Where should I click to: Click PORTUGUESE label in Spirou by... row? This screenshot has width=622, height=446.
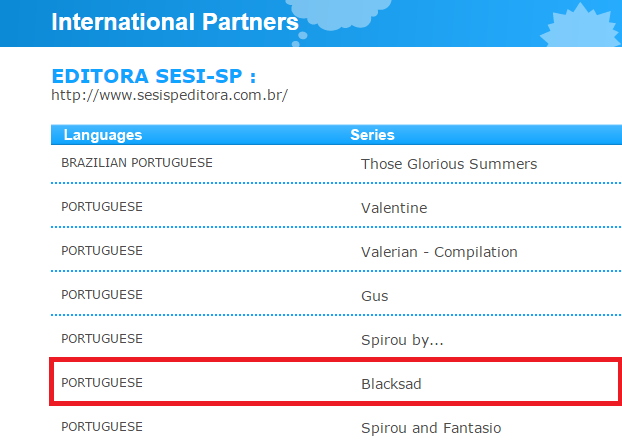[102, 339]
